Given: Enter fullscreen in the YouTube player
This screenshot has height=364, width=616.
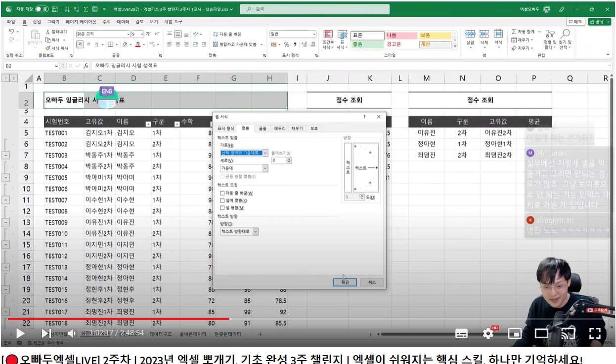Looking at the screenshot, I should pyautogui.click(x=595, y=333).
